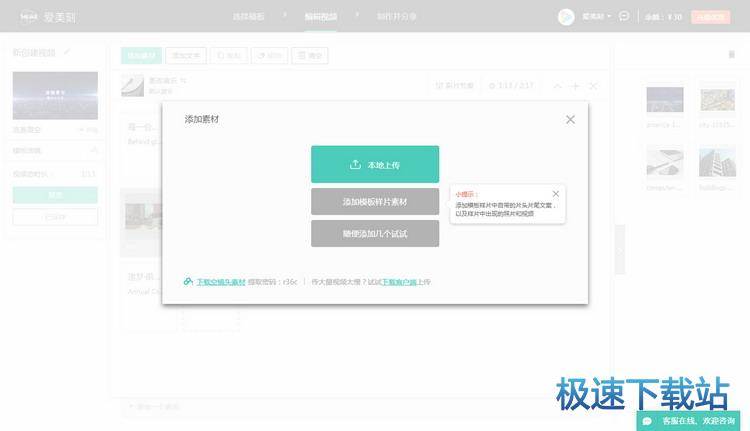
Task: Move the scene up with the chevron icon
Action: point(557,86)
